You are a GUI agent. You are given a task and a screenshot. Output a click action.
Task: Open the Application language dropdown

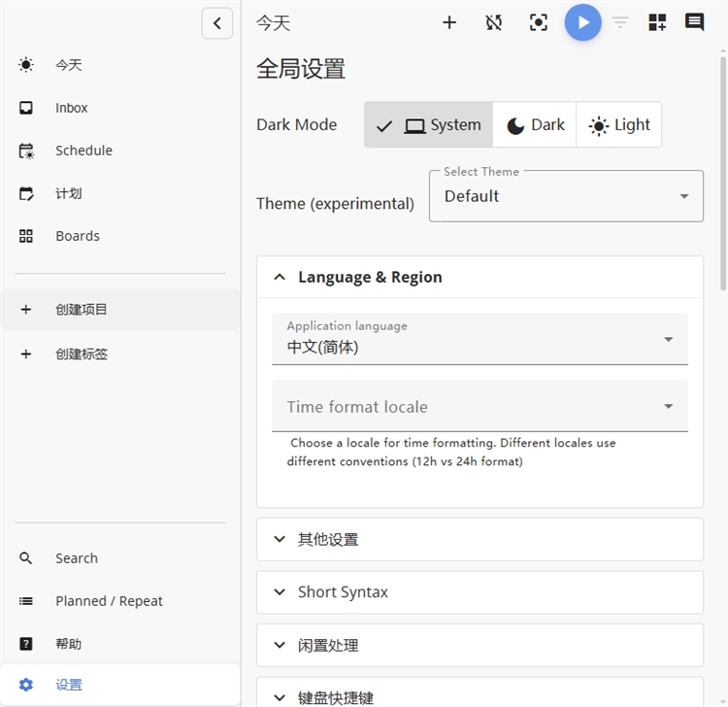tap(480, 339)
